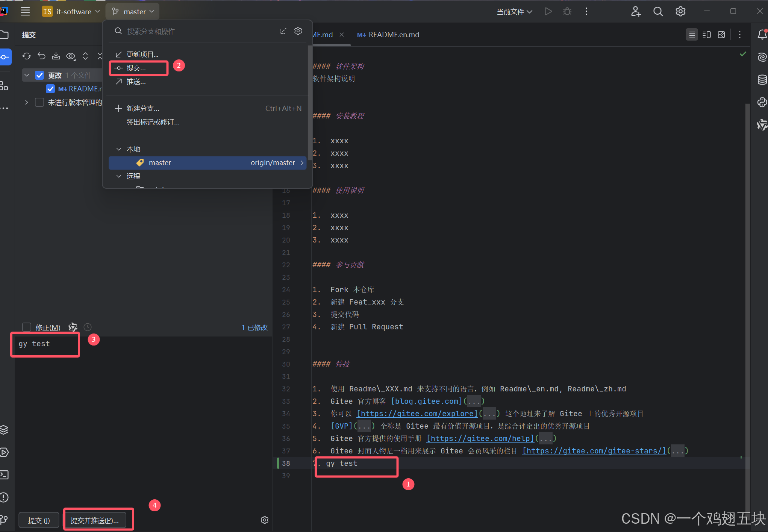Click the 提交并推送(P)... button
The image size is (768, 532).
(95, 520)
